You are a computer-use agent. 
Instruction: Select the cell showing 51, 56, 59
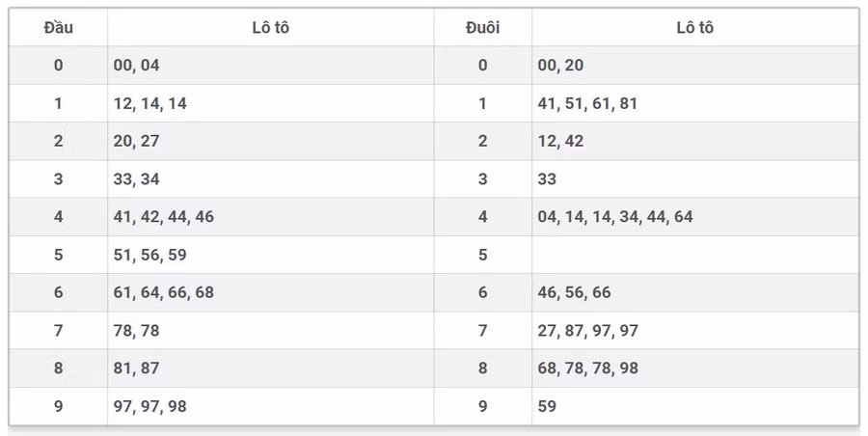click(x=150, y=255)
